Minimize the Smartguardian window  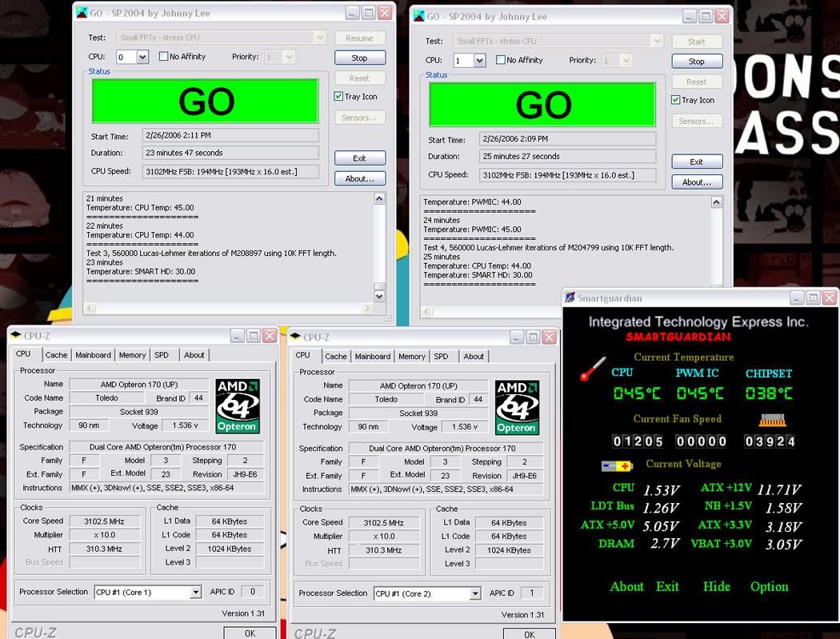click(797, 298)
